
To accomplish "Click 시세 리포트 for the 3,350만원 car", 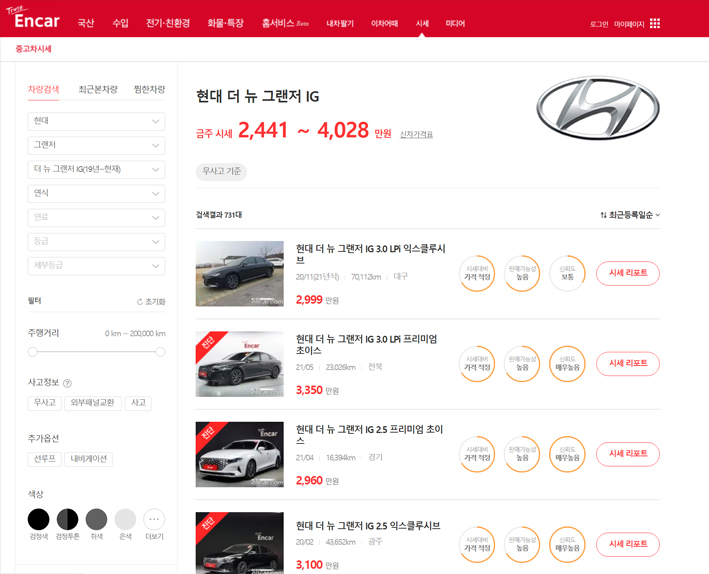I will click(x=628, y=364).
